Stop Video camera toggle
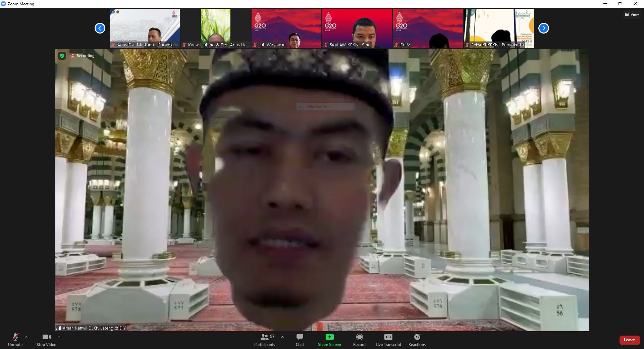 46,340
